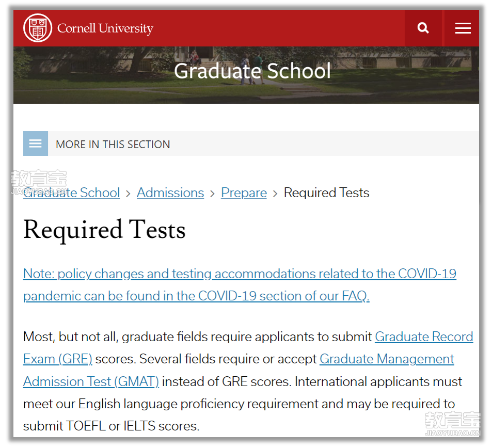Click the sentence mentioning TOEFL or IELTS scores
This screenshot has height=448, width=492.
click(x=243, y=404)
